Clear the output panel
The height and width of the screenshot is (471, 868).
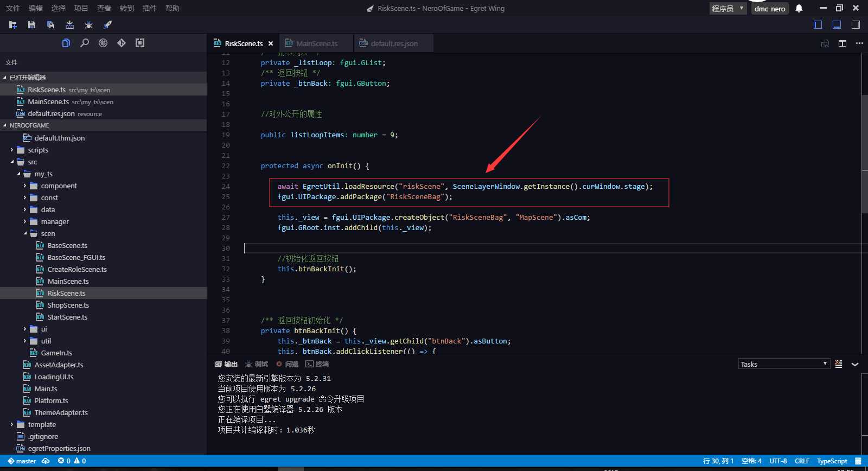[839, 364]
